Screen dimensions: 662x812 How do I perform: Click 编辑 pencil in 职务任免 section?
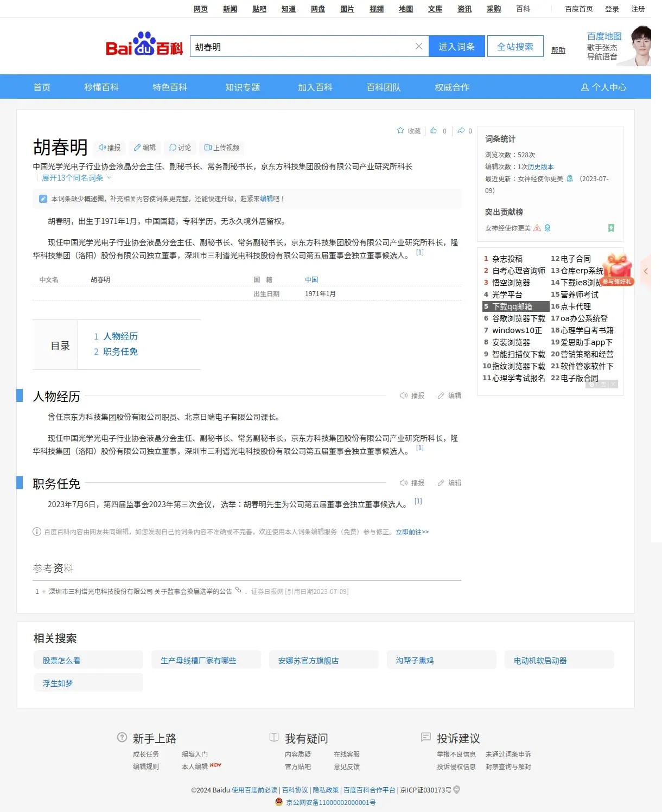pyautogui.click(x=449, y=483)
